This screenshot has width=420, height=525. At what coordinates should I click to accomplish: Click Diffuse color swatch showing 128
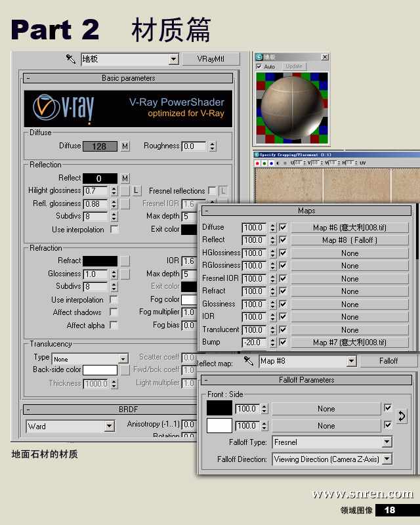tap(100, 146)
